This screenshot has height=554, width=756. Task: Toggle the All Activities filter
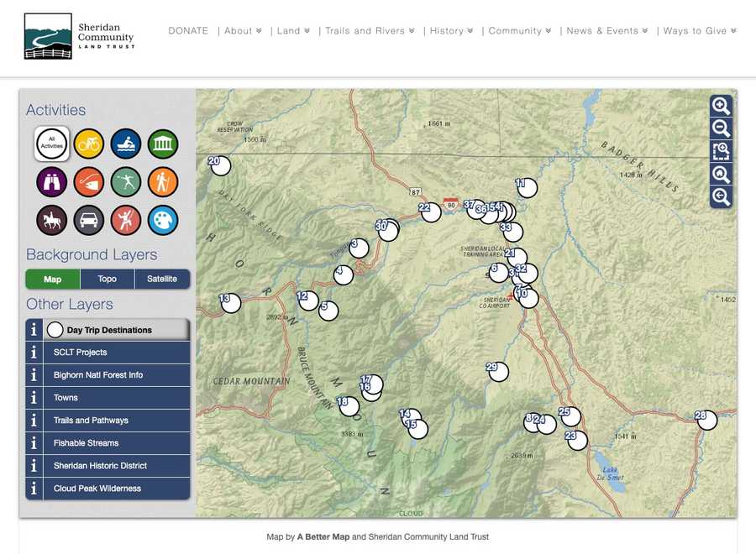pos(51,144)
